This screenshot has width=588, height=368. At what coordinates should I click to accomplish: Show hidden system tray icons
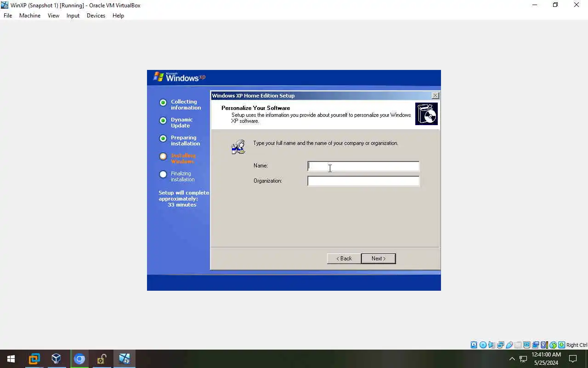pyautogui.click(x=512, y=359)
